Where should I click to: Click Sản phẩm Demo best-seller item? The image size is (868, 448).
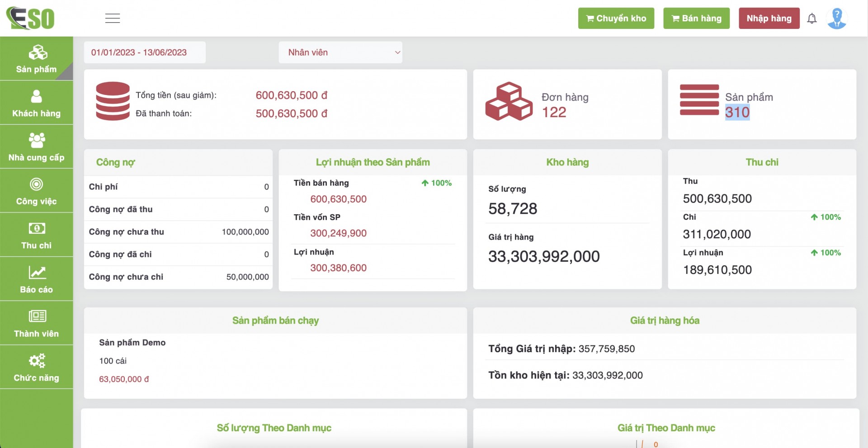click(132, 343)
